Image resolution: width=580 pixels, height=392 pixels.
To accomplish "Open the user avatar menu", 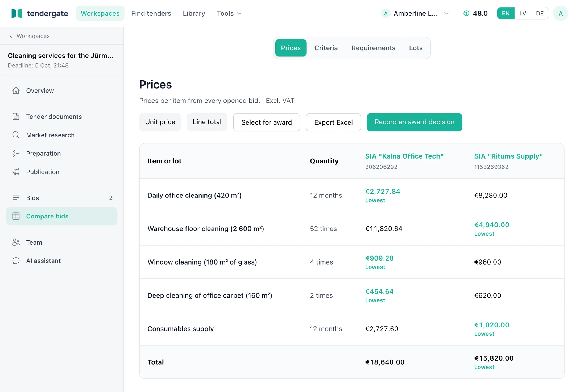I will coord(560,13).
